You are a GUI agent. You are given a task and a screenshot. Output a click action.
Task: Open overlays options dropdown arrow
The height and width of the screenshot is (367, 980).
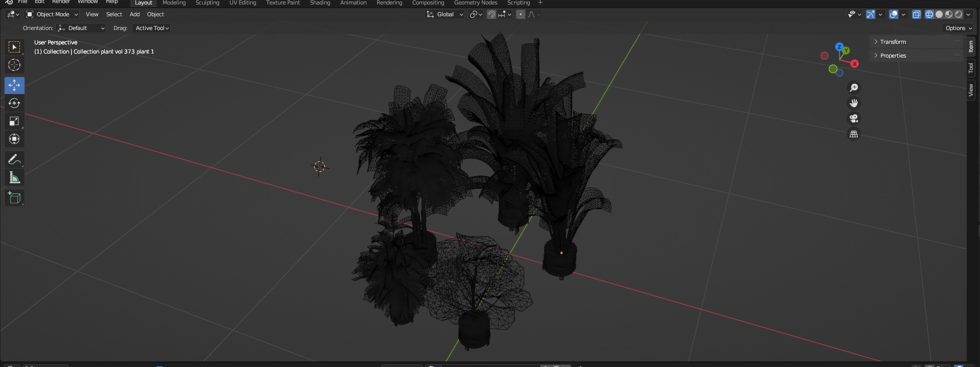(903, 15)
